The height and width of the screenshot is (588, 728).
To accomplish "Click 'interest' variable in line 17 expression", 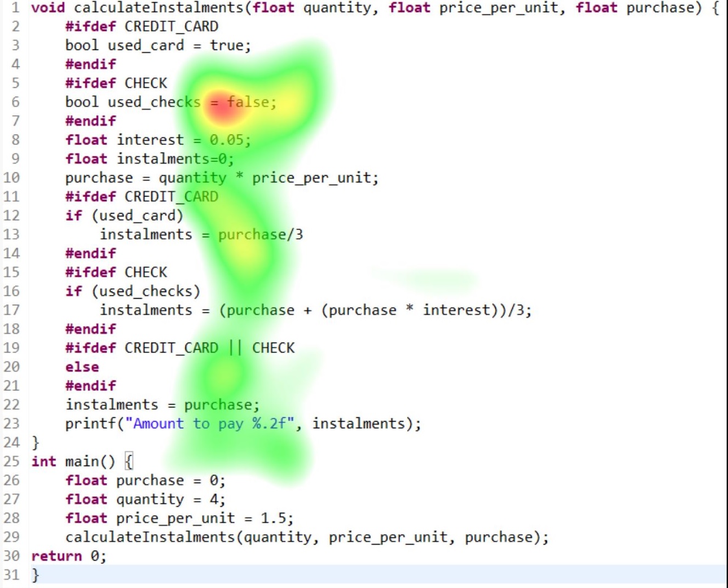I will [455, 310].
